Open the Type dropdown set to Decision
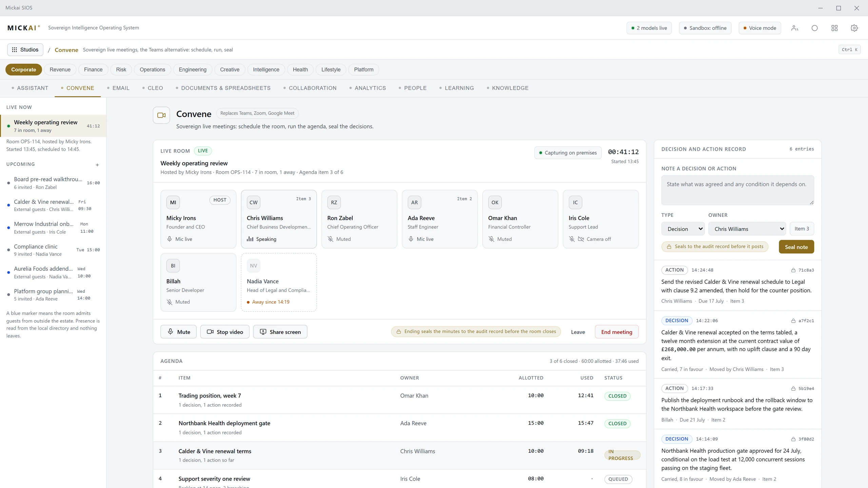 click(683, 229)
